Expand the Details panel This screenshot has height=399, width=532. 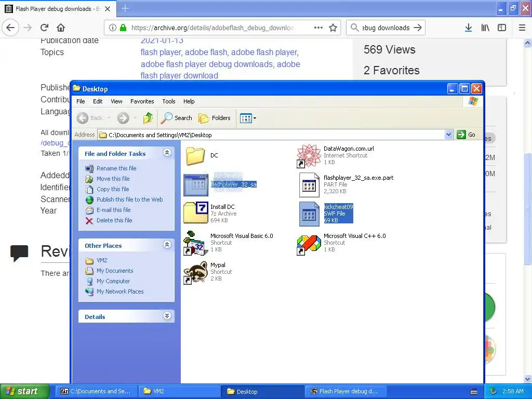[167, 316]
